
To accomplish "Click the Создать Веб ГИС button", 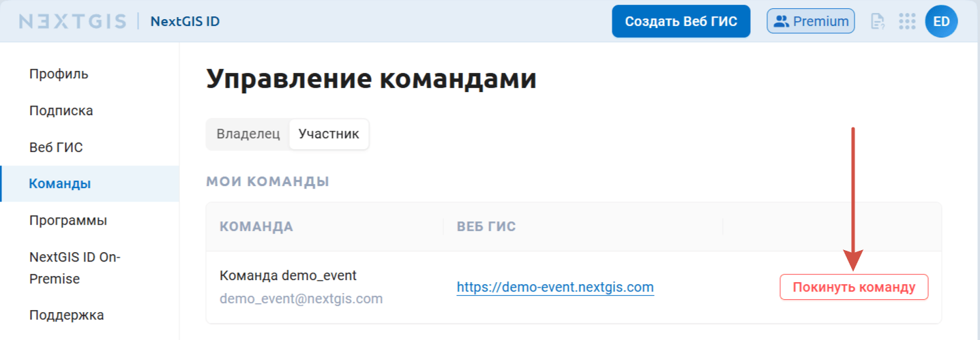I will pyautogui.click(x=681, y=21).
